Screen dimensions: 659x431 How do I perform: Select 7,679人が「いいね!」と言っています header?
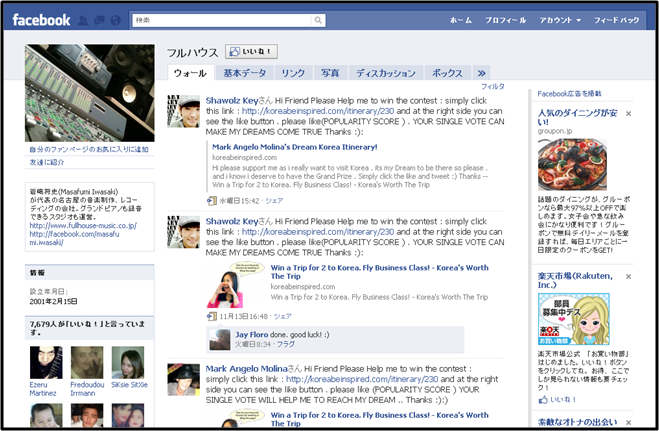click(87, 328)
